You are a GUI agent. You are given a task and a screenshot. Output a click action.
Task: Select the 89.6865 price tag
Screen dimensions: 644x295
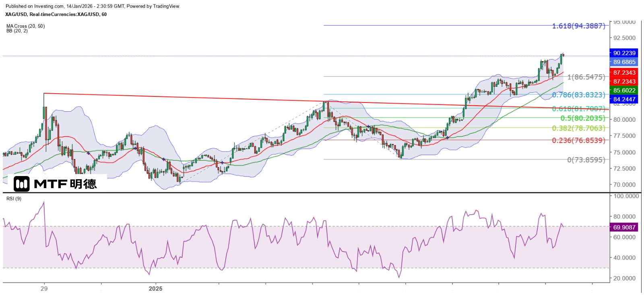pos(623,62)
